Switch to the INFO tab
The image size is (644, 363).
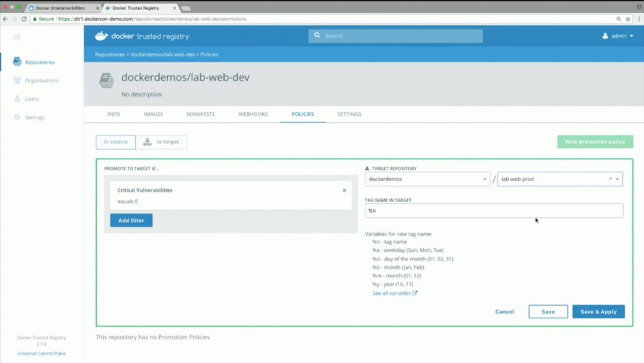pyautogui.click(x=114, y=114)
